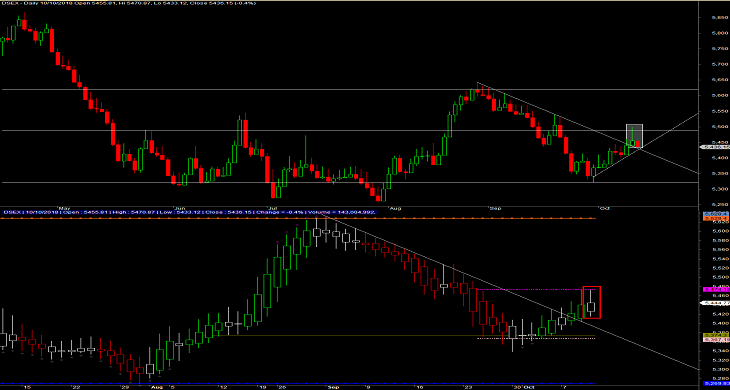Image resolution: width=730 pixels, height=390 pixels.
Task: Select the gray highlight box on upper chart
Action: tap(635, 136)
